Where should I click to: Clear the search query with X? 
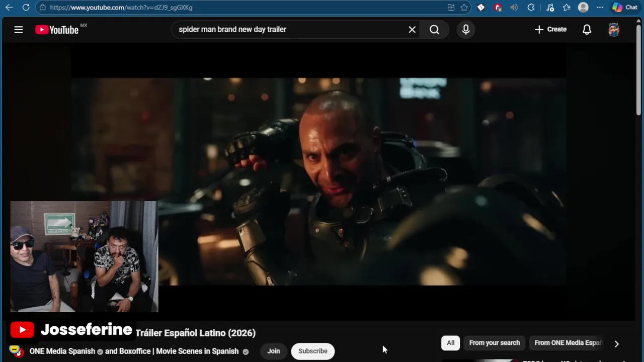(x=412, y=30)
